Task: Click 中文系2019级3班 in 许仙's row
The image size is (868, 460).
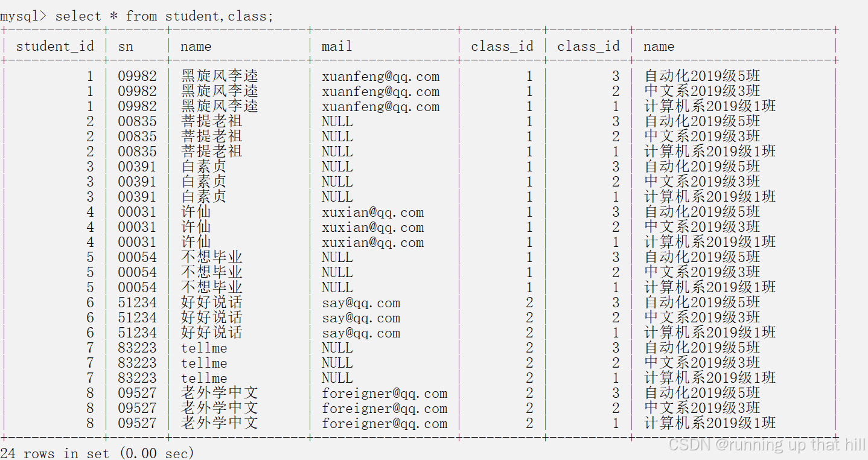Action: coord(702,227)
